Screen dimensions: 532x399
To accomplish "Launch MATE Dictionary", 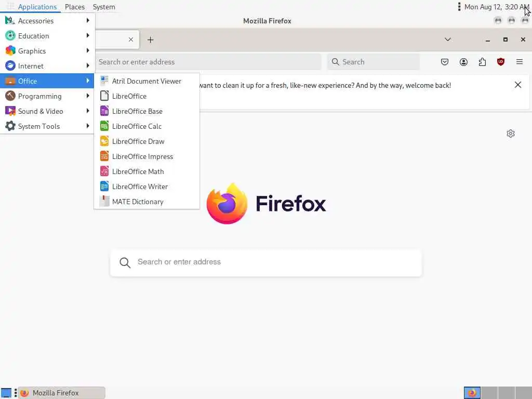I will [147, 202].
